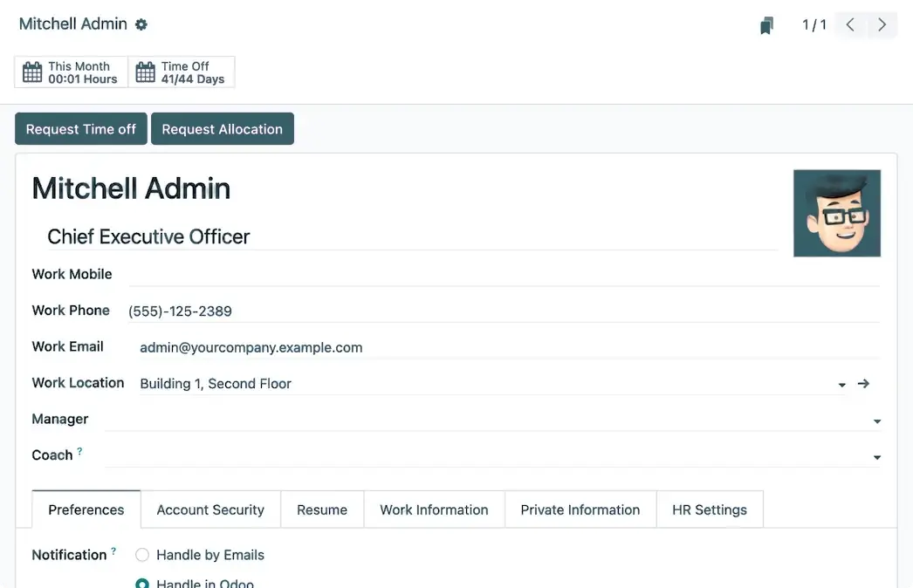Click the Request Allocation button

point(223,129)
